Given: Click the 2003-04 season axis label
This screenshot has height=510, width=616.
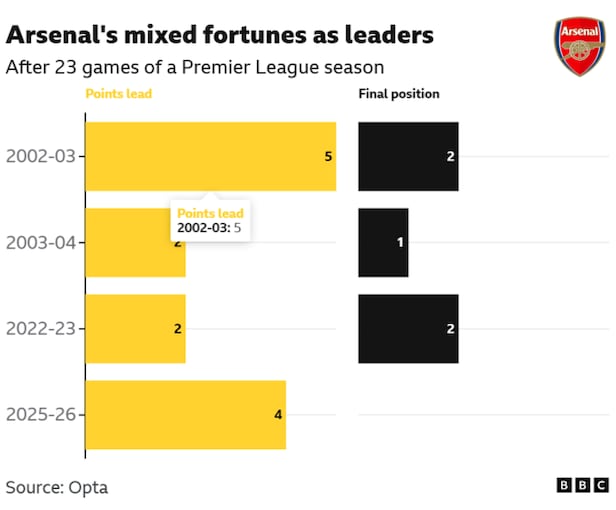Looking at the screenshot, I should [x=41, y=242].
